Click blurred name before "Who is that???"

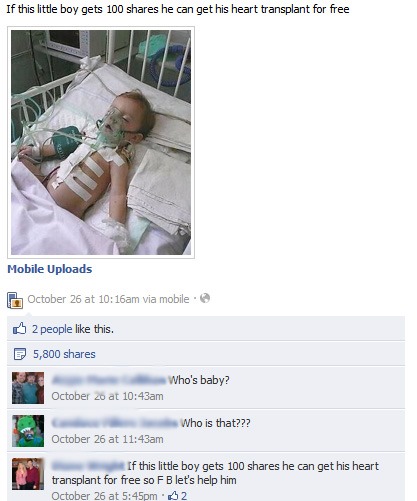[115, 423]
